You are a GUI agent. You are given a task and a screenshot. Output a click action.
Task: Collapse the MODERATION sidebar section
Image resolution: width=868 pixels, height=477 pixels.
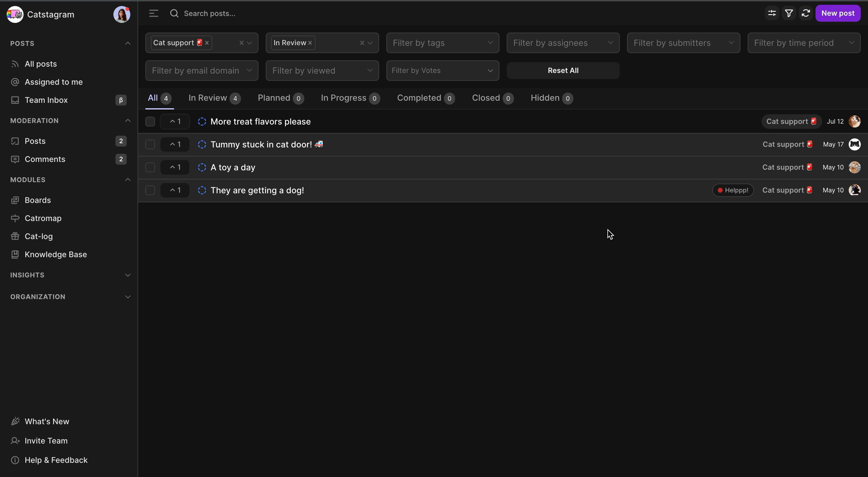(128, 121)
